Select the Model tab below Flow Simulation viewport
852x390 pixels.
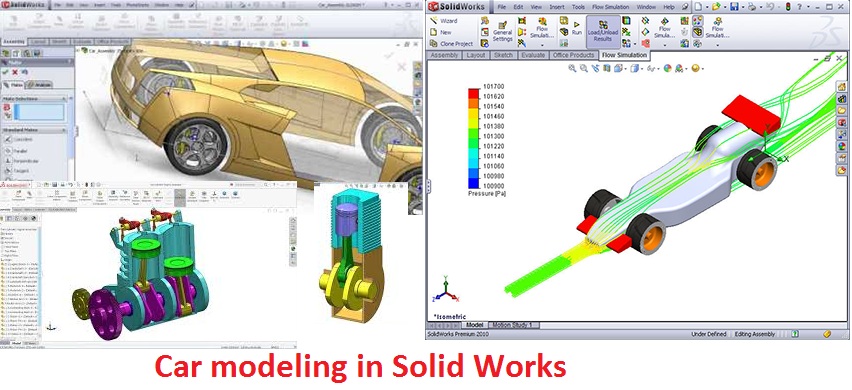click(x=475, y=325)
